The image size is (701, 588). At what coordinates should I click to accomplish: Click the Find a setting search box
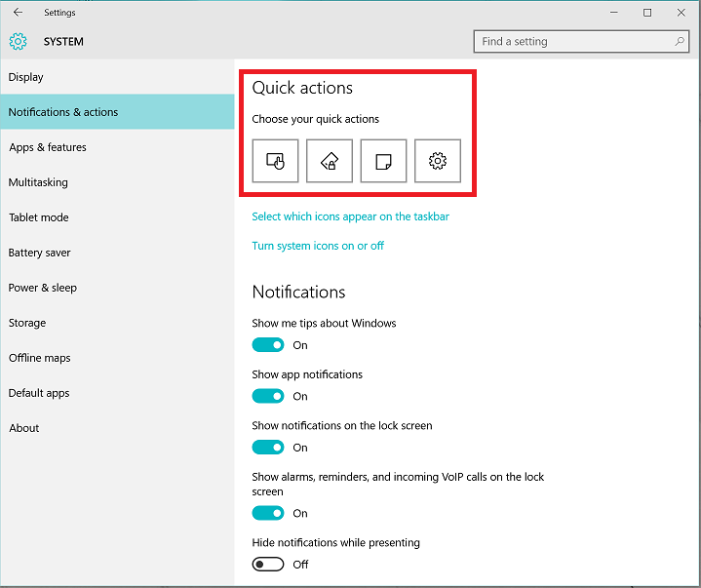coord(581,42)
